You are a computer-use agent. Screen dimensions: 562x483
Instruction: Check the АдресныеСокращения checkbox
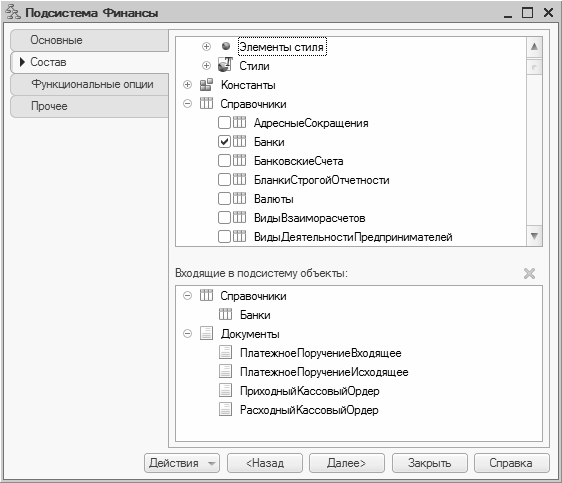[x=224, y=123]
